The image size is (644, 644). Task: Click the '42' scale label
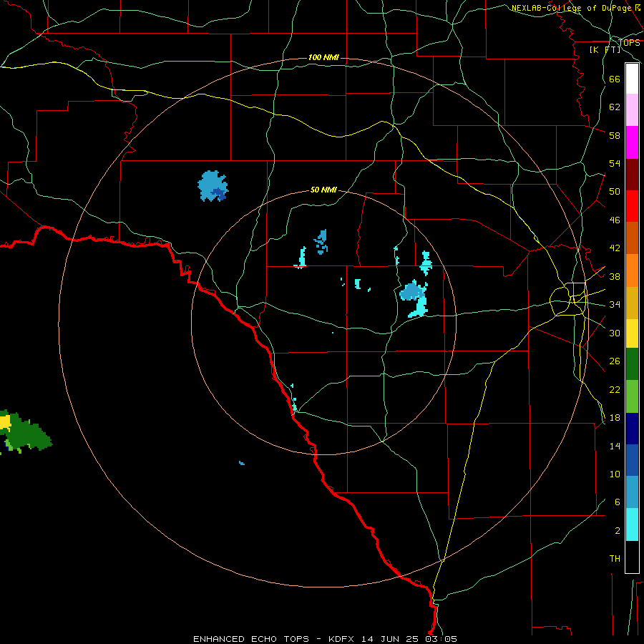(615, 248)
